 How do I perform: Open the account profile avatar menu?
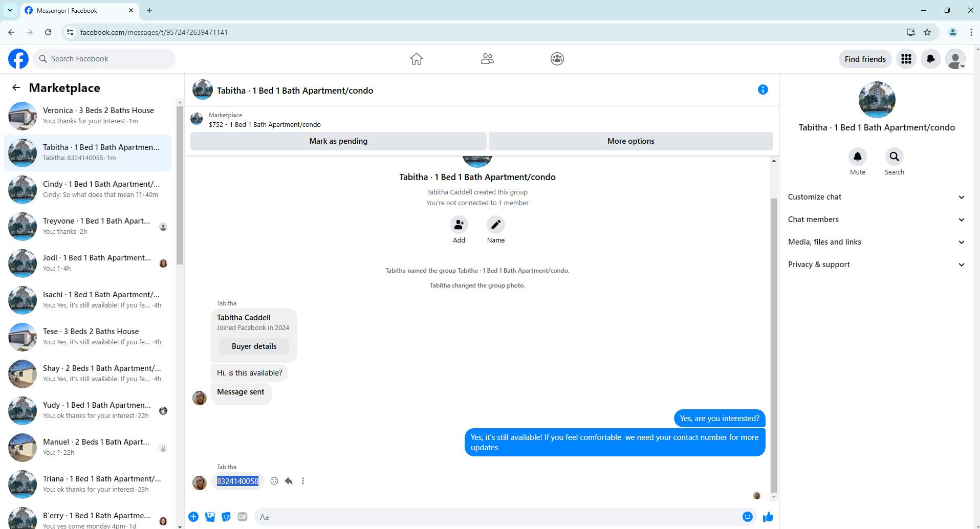click(955, 59)
